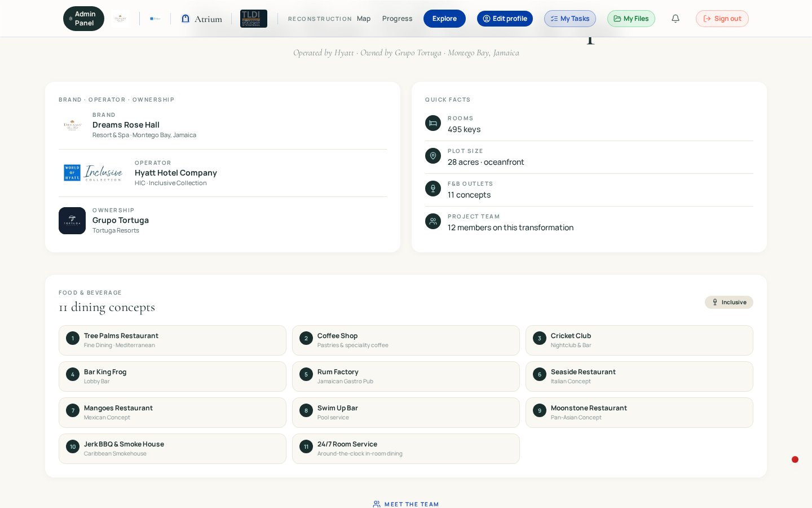Open Tree Palms Restaurant card
The height and width of the screenshot is (508, 812).
[173, 340]
